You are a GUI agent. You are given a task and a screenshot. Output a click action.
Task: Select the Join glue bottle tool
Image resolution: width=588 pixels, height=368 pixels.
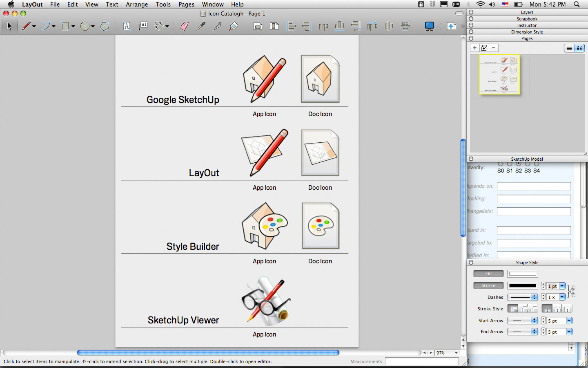click(234, 26)
